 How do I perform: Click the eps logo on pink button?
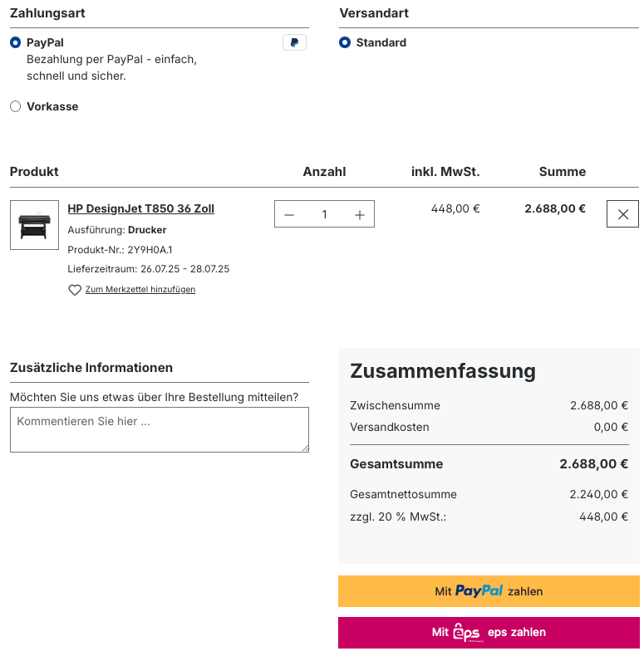467,633
